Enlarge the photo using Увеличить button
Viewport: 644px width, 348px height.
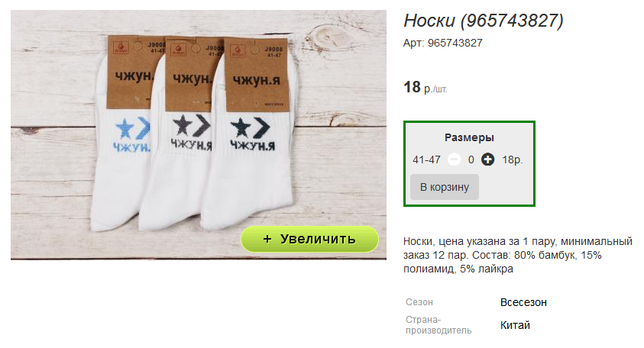point(309,239)
